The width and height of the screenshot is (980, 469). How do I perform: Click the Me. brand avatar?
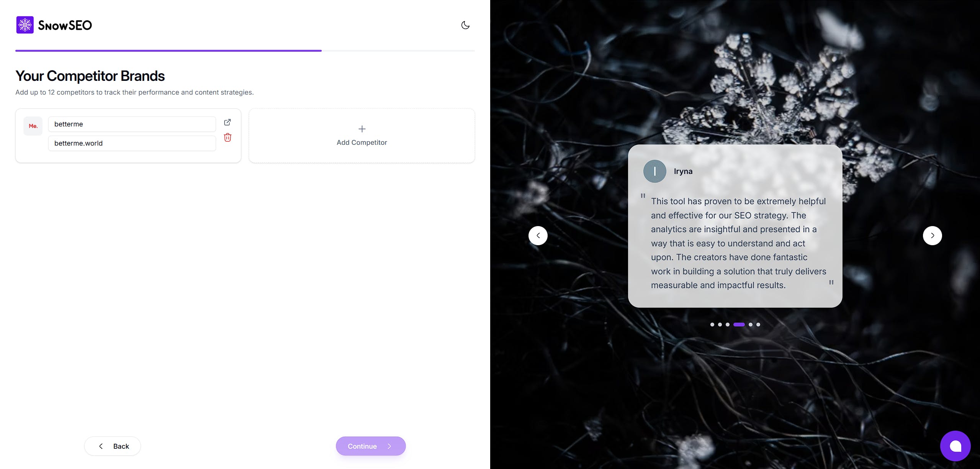tap(33, 126)
